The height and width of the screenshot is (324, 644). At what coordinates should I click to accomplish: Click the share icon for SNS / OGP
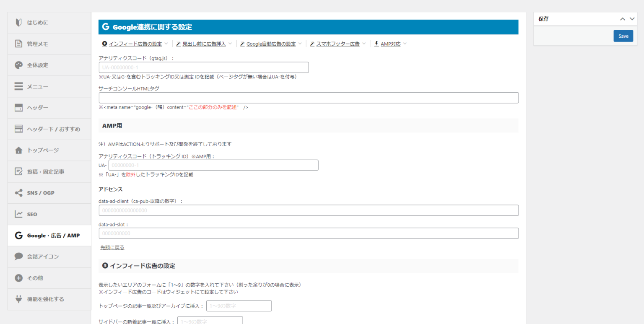(18, 193)
